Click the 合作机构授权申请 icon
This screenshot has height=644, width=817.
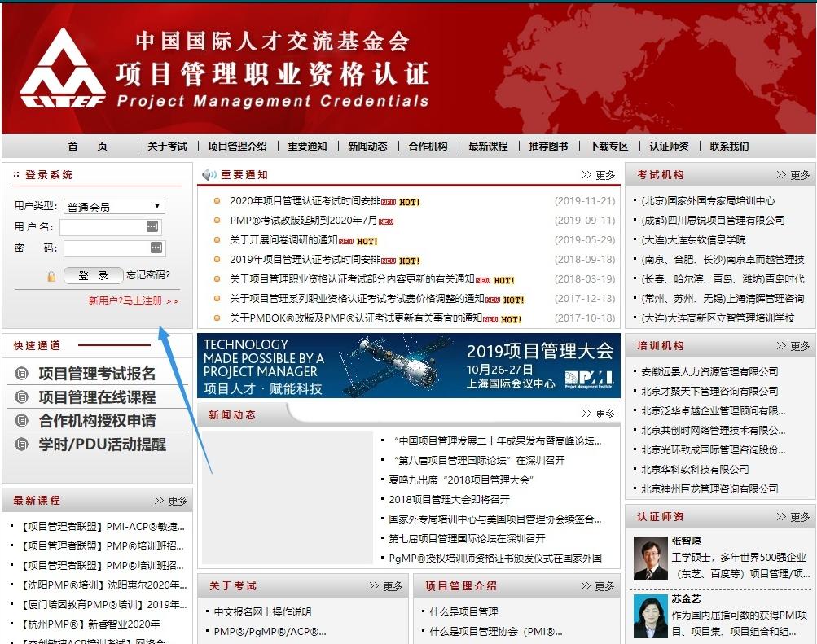[x=23, y=420]
